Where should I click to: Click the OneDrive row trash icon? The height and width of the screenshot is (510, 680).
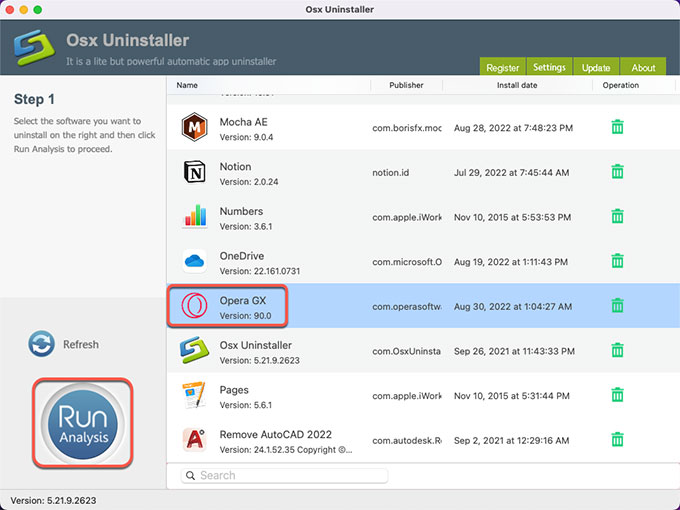coord(618,261)
